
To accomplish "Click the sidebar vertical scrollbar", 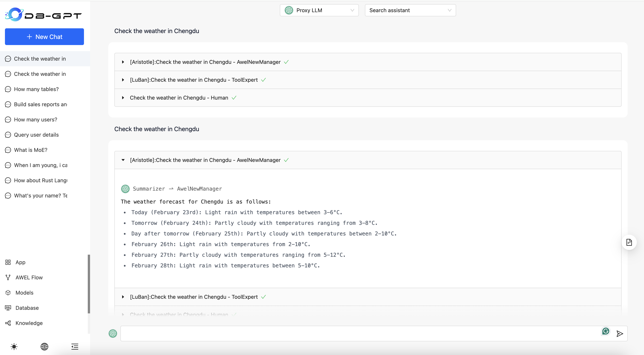I will 89,284.
